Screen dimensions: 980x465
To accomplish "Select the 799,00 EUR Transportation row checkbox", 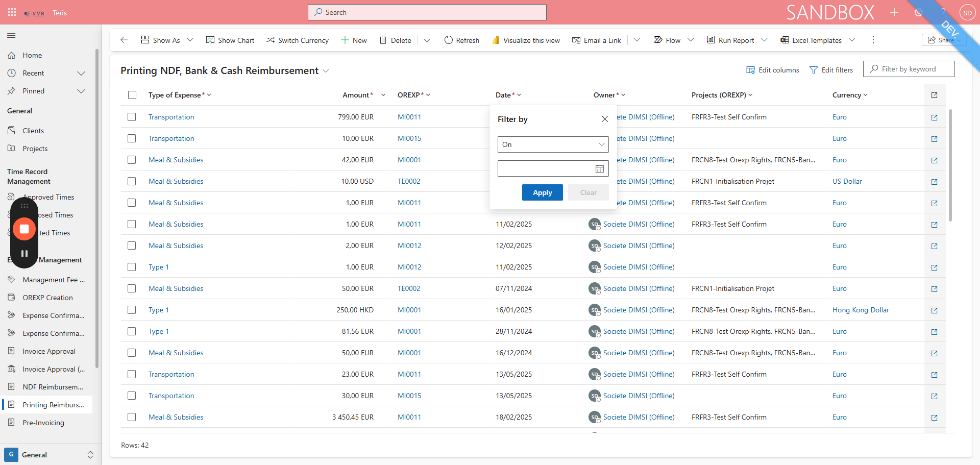I will 132,117.
